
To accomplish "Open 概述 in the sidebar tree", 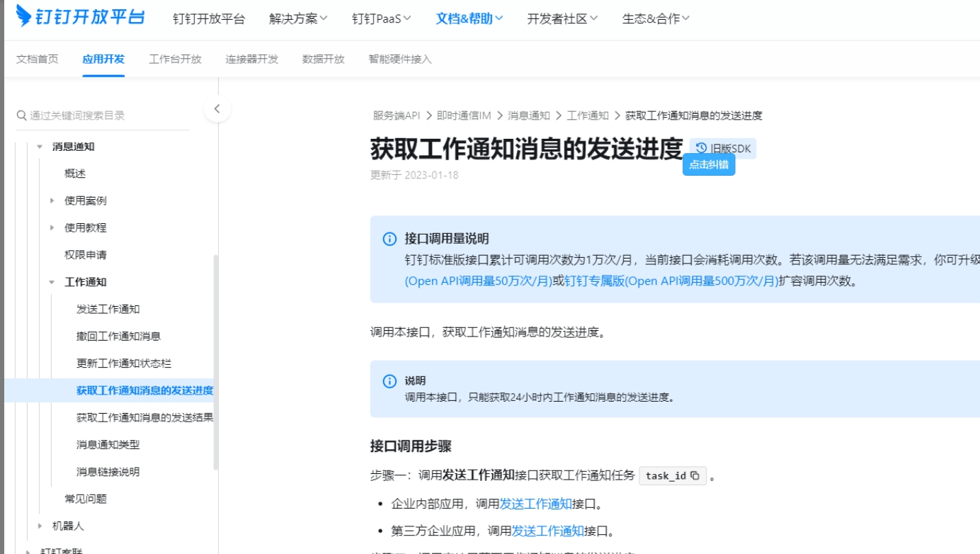I will (75, 174).
